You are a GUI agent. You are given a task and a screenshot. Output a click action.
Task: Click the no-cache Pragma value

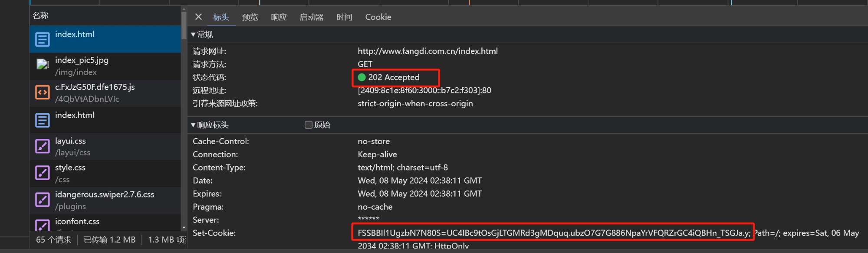pos(375,207)
